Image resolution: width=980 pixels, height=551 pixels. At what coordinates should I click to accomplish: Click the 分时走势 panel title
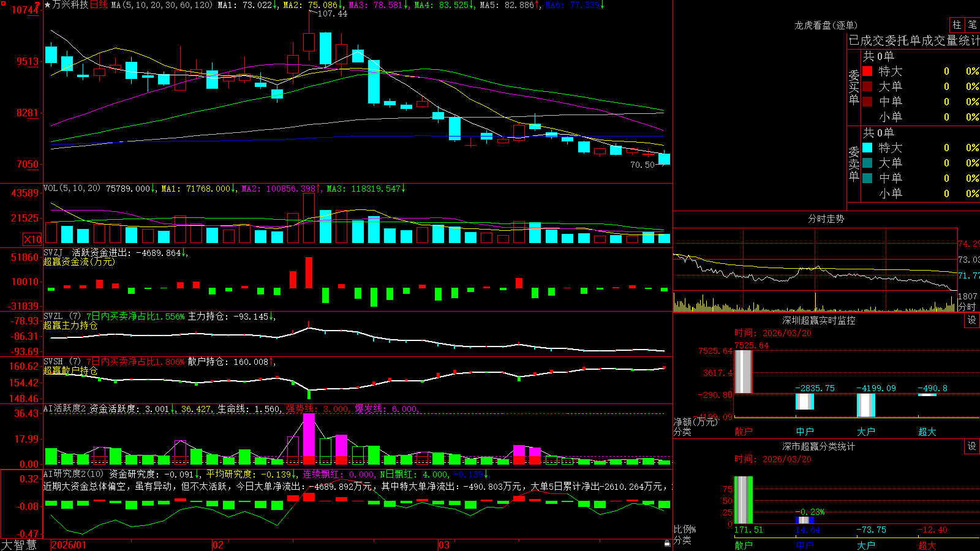point(826,219)
